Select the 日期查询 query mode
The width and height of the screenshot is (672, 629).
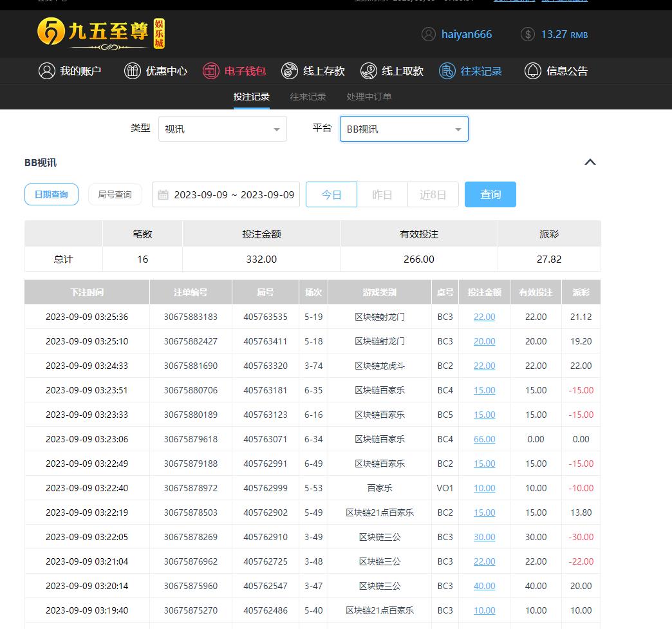click(x=51, y=194)
